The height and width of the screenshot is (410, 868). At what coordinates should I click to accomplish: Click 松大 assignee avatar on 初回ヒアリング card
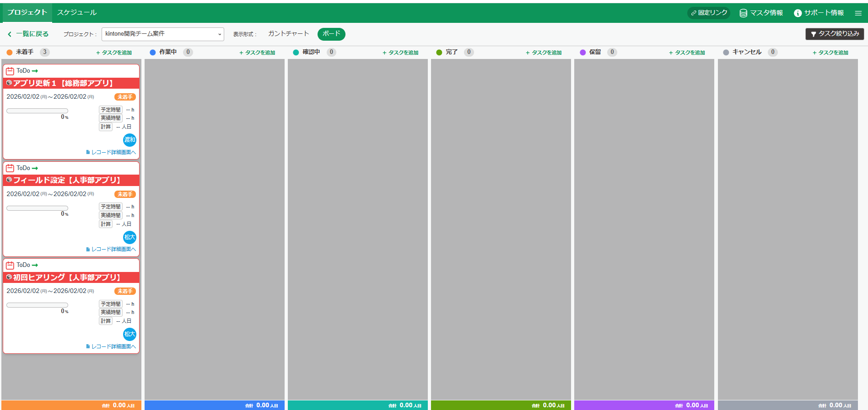[129, 334]
